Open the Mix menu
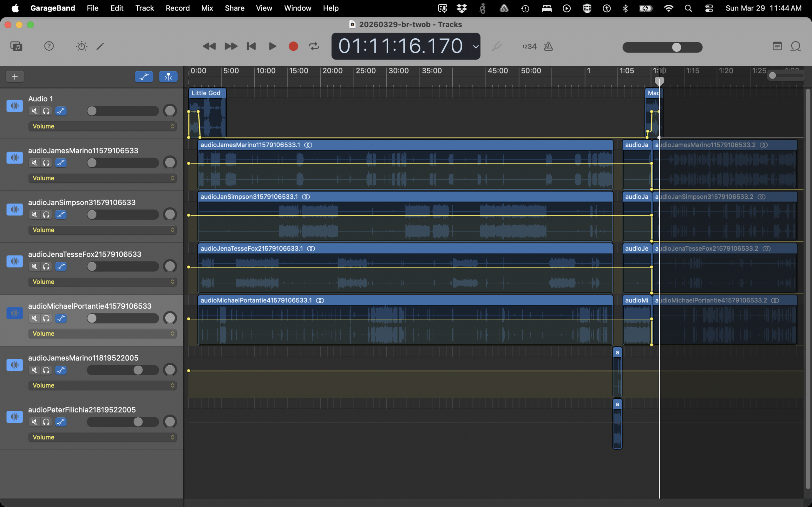812x507 pixels. pos(207,8)
